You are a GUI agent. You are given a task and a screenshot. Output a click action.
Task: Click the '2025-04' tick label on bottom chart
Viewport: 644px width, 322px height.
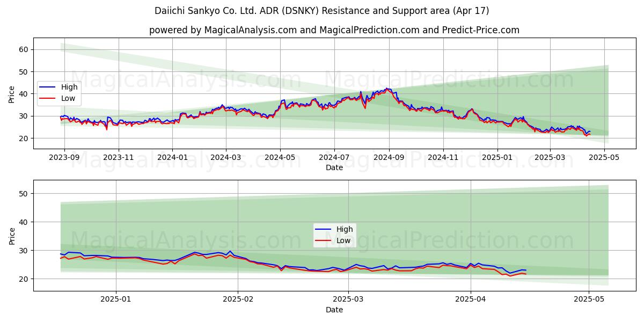471,301
